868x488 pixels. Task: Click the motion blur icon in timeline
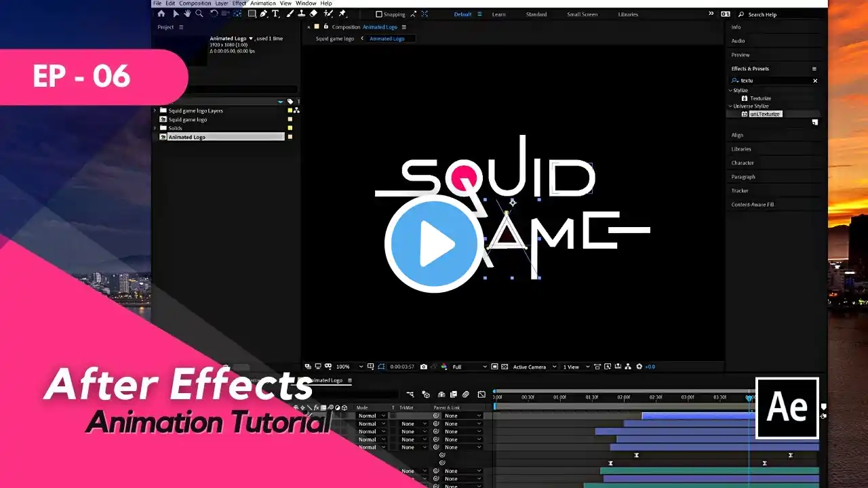[x=466, y=394]
